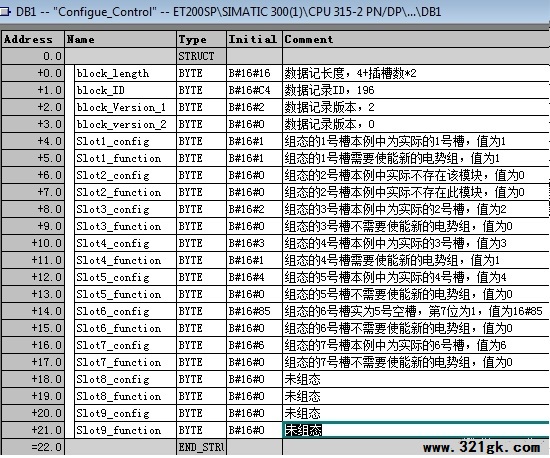Open the www.321gk.com watermark link
This screenshot has height=458, width=550.
point(481,447)
